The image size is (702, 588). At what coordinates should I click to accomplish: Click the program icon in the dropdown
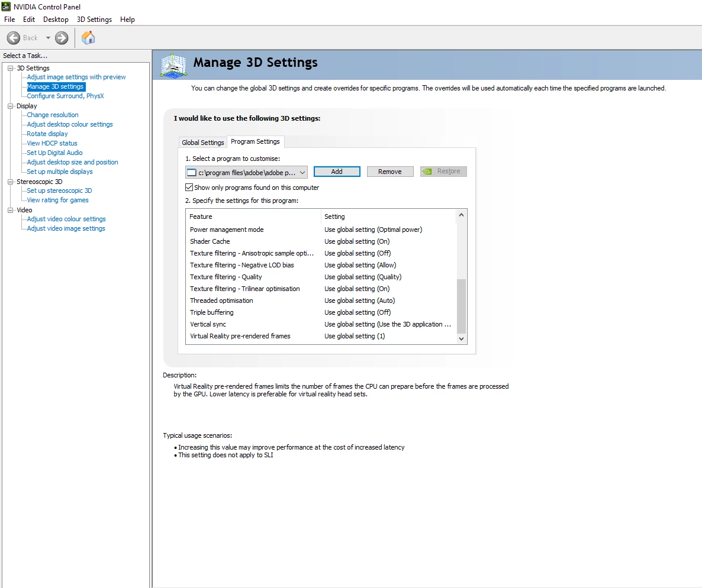[192, 173]
